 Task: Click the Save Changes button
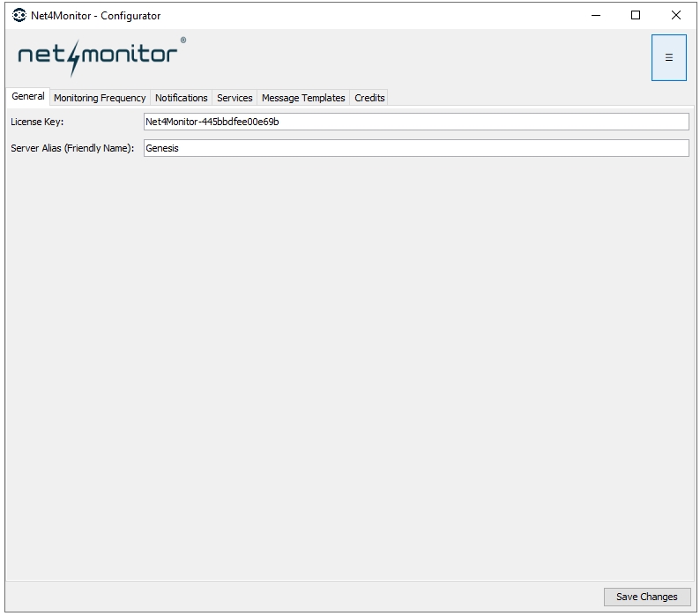(647, 597)
